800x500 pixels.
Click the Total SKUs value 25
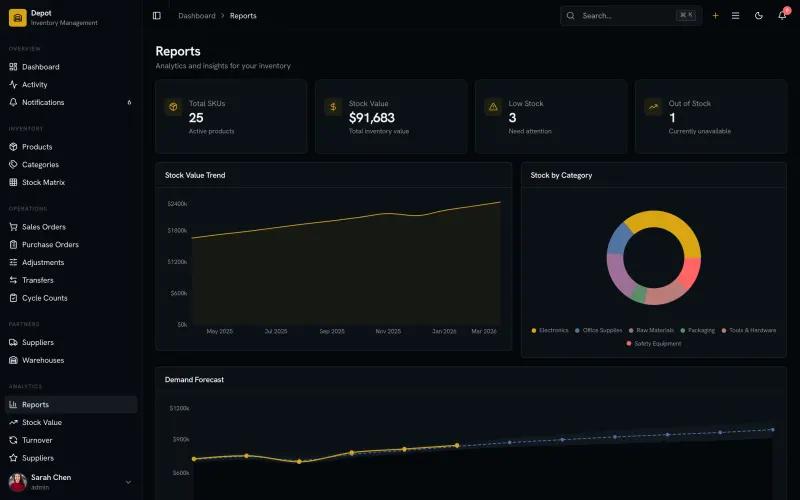click(196, 118)
